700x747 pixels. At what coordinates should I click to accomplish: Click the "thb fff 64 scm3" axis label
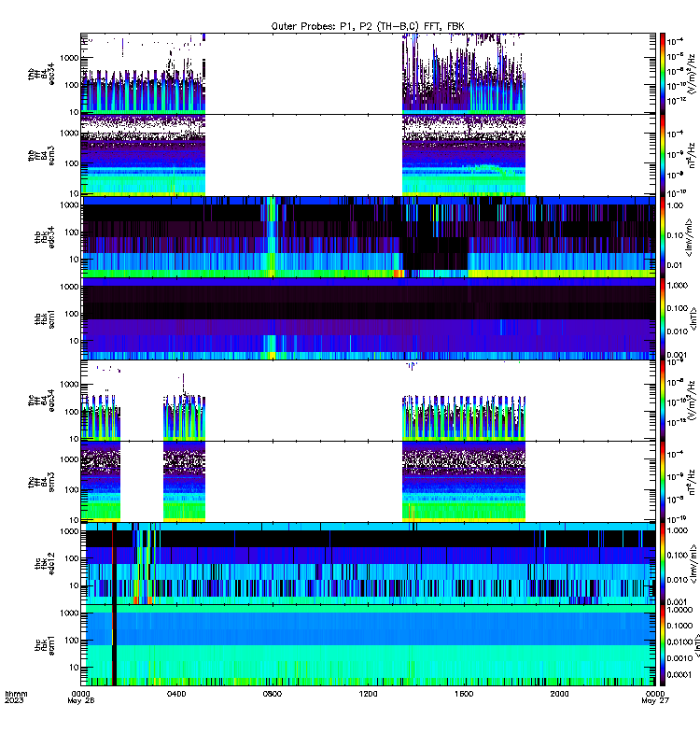click(x=41, y=155)
